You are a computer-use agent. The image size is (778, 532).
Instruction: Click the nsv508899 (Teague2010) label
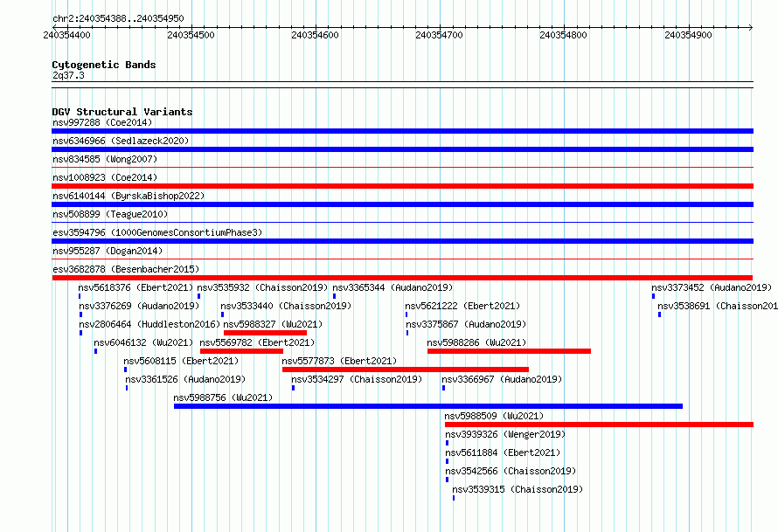click(110, 214)
